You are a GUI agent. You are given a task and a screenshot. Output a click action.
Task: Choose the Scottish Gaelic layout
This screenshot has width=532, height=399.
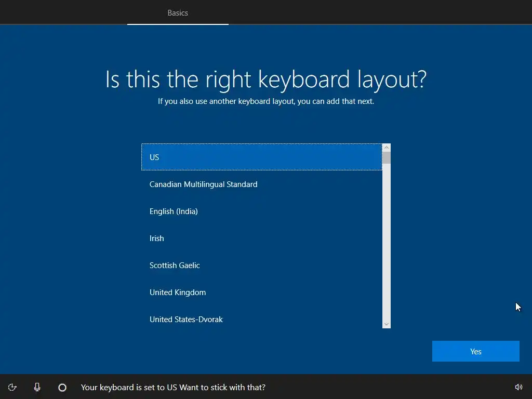262,265
